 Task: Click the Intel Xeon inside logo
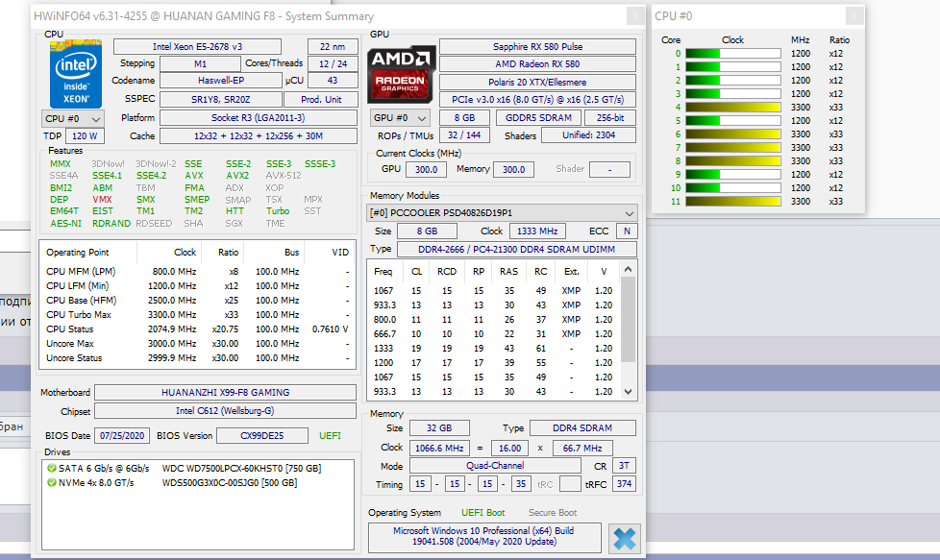tap(76, 73)
